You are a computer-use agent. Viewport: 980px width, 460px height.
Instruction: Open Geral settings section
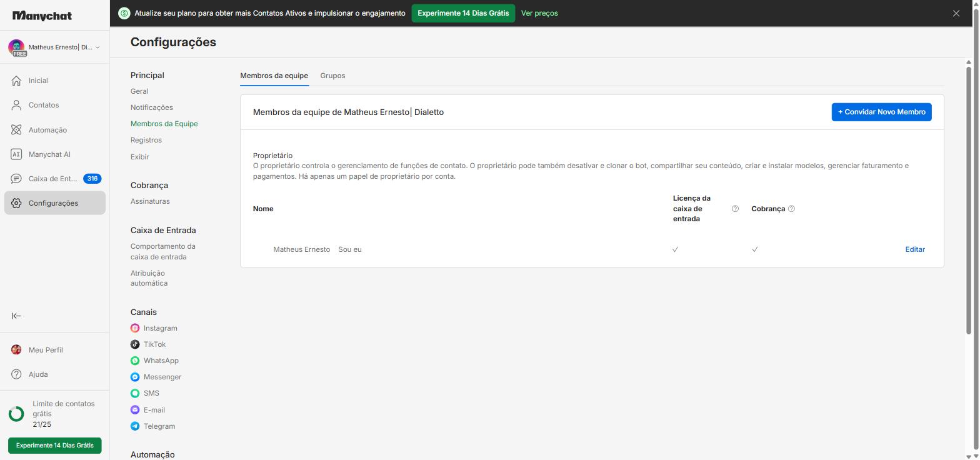pos(139,91)
